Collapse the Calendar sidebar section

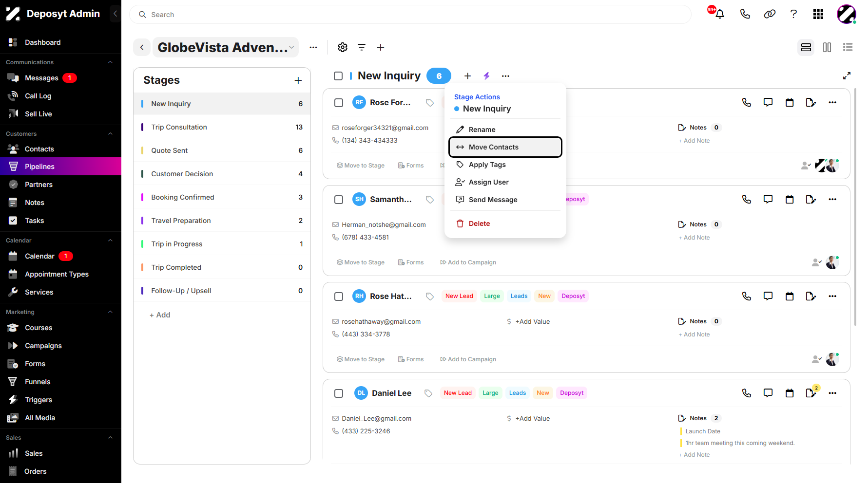[x=110, y=241]
